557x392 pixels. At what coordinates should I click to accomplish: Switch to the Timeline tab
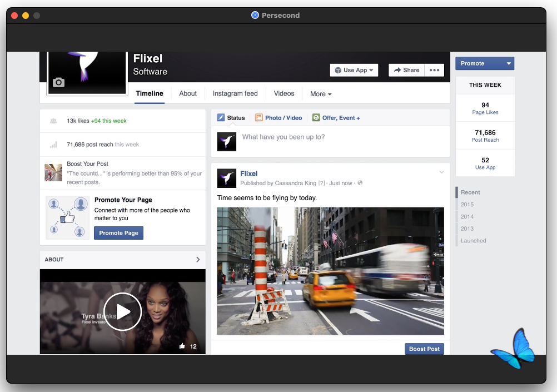point(150,93)
